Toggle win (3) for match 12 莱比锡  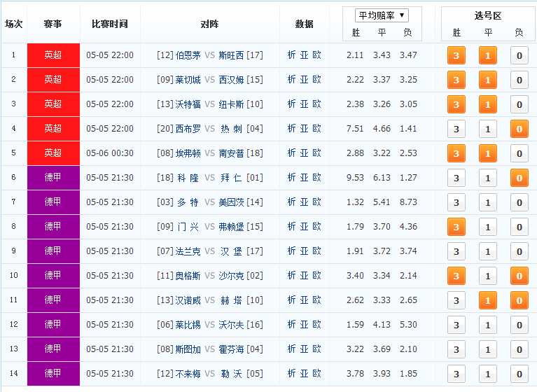[456, 325]
